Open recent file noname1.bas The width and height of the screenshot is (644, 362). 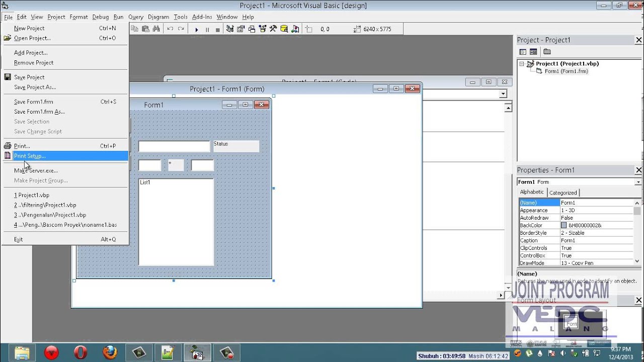pyautogui.click(x=65, y=225)
